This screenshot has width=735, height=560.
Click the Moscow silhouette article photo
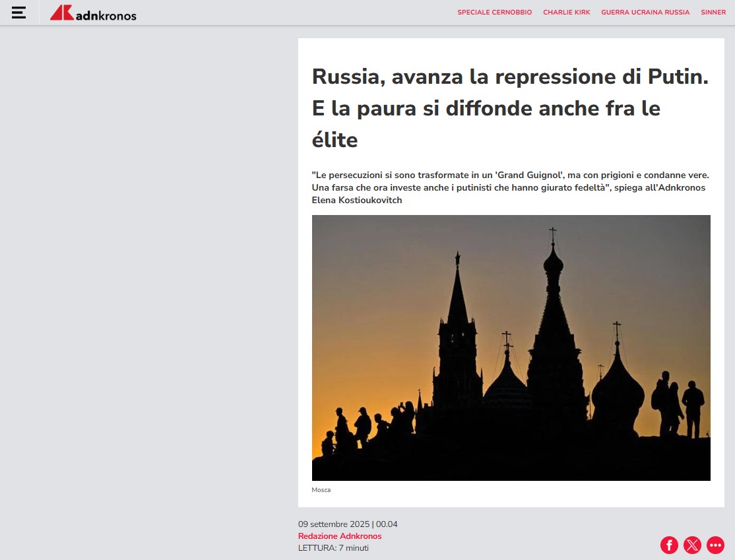pos(511,348)
